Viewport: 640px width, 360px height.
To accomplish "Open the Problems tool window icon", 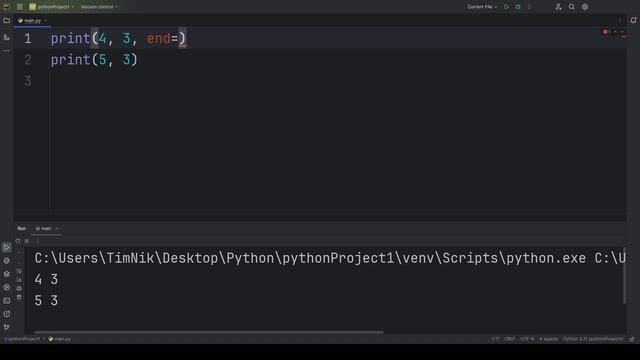I will click(7, 314).
